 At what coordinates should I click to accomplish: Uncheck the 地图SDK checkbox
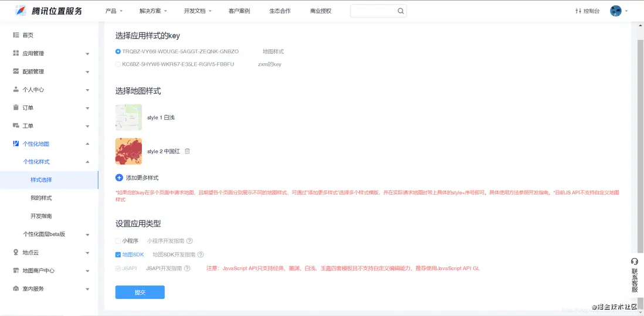pyautogui.click(x=118, y=255)
